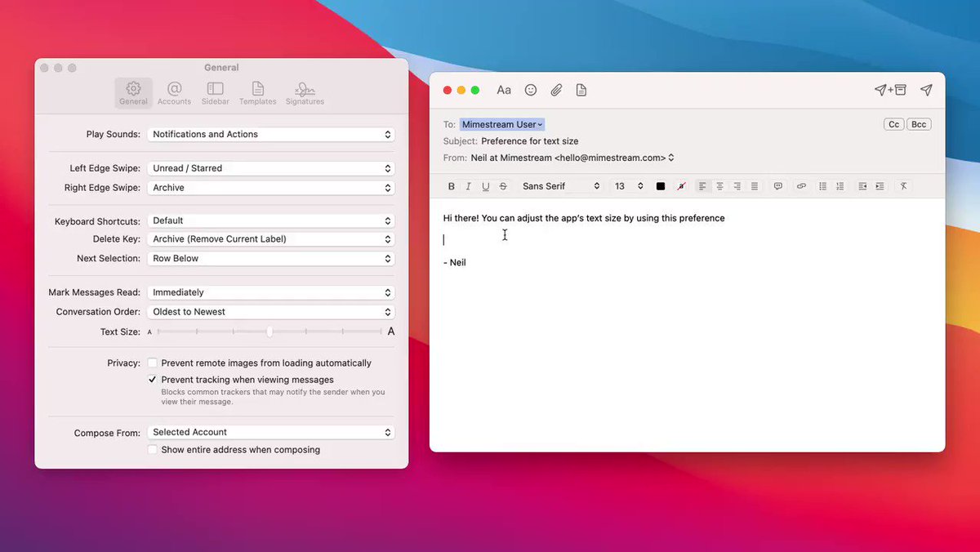Add a Bcc field
980x552 pixels.
(919, 124)
